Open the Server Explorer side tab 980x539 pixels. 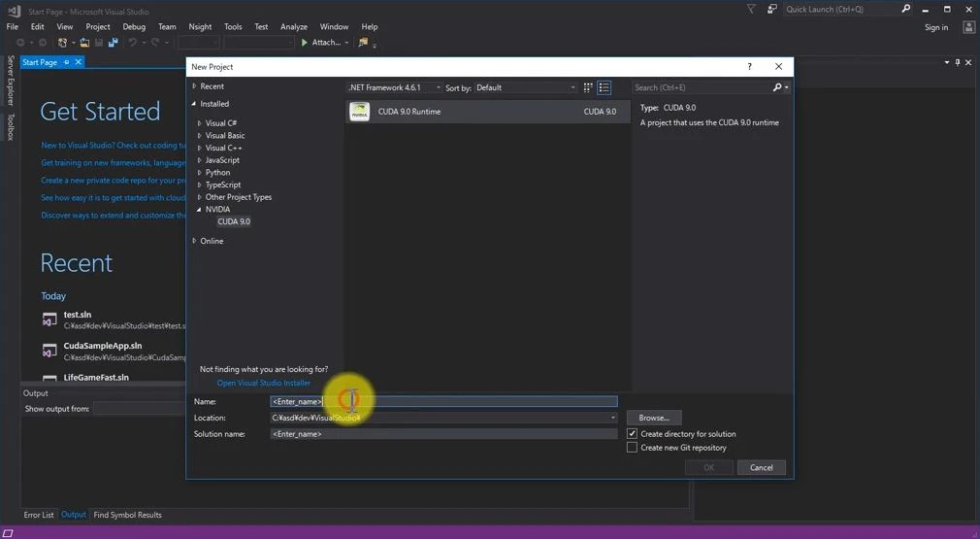pyautogui.click(x=11, y=81)
